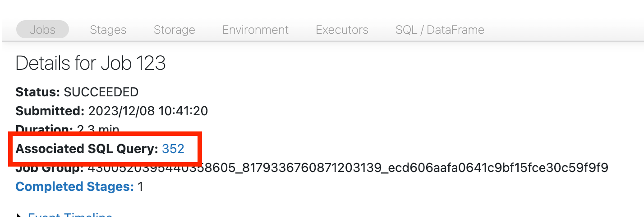644x217 pixels.
Task: Open the Stages tab
Action: click(108, 30)
